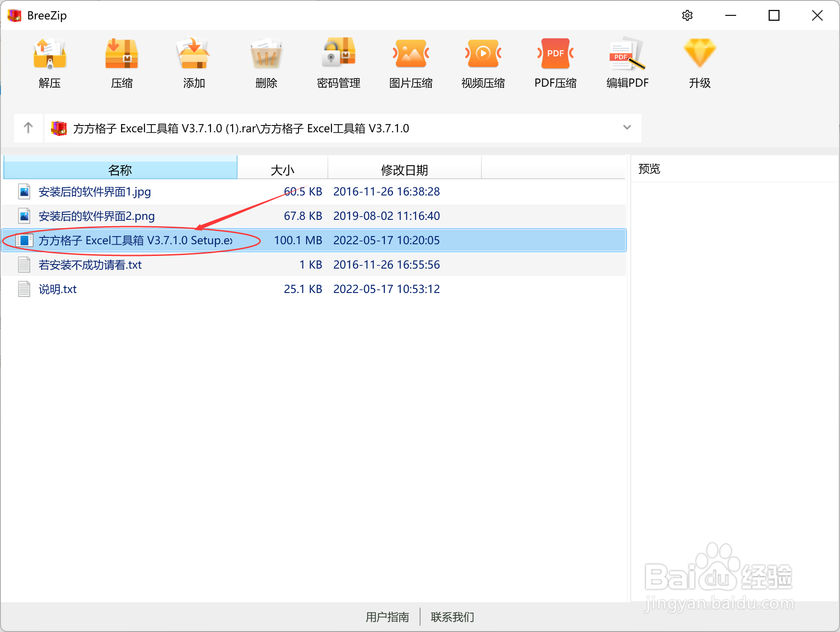
Task: Click date 2022-05-17 10:53:12
Action: coord(387,289)
